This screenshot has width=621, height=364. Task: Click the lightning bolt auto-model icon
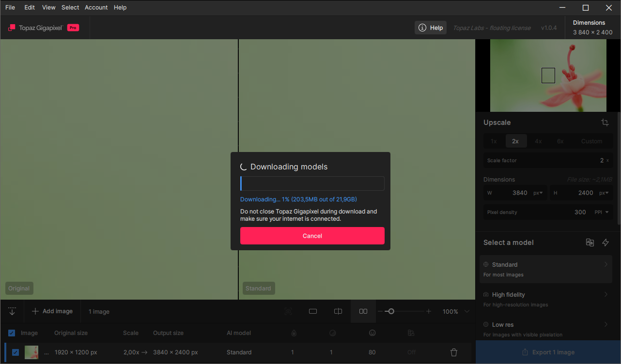pos(605,243)
